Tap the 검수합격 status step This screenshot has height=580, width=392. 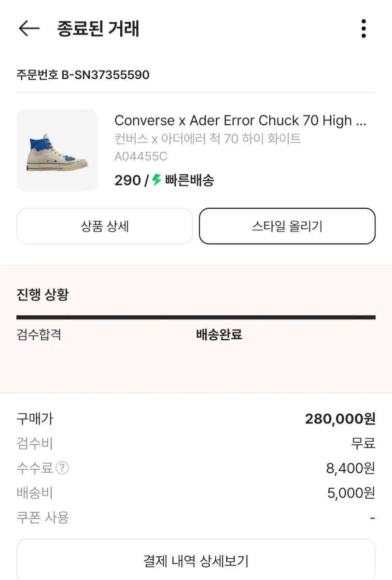tap(39, 334)
